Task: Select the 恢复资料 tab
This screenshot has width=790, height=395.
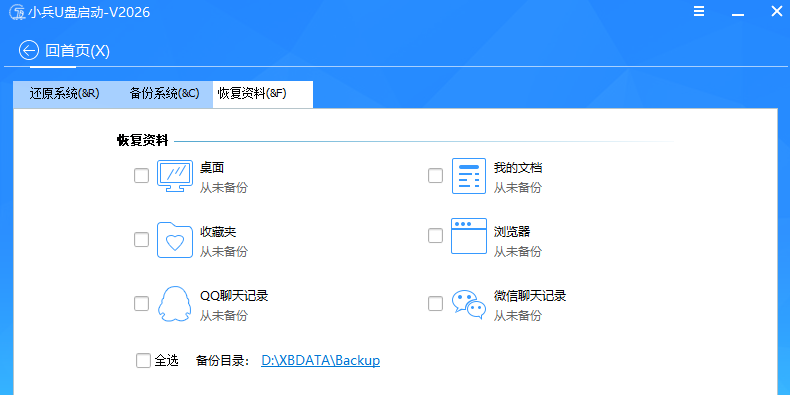Action: [263, 94]
